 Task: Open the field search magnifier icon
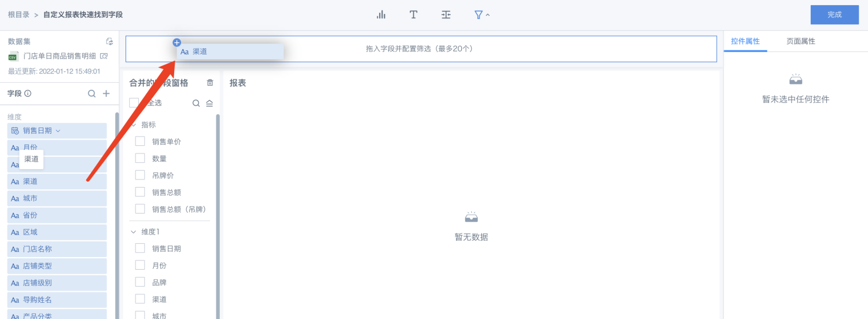[91, 94]
